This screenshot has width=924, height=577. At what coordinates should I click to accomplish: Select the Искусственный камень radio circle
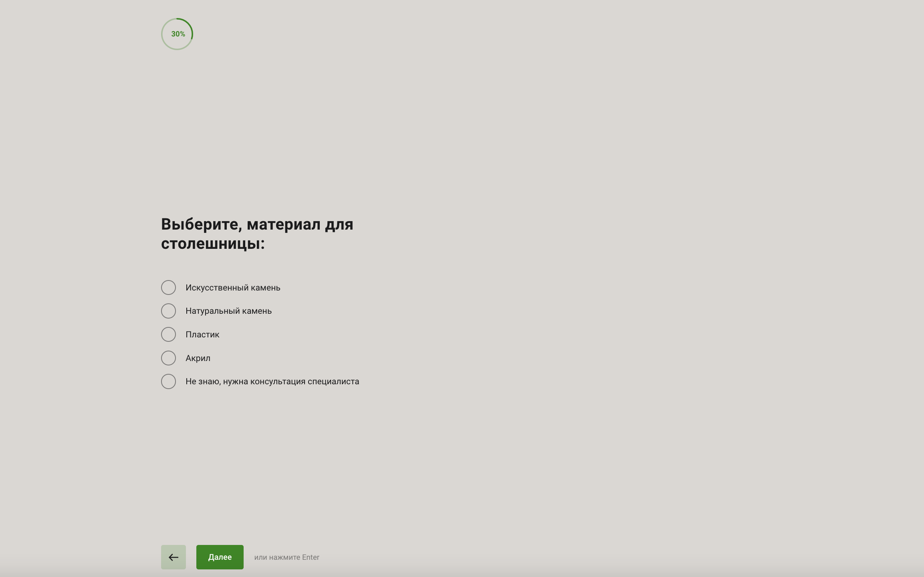pos(168,288)
